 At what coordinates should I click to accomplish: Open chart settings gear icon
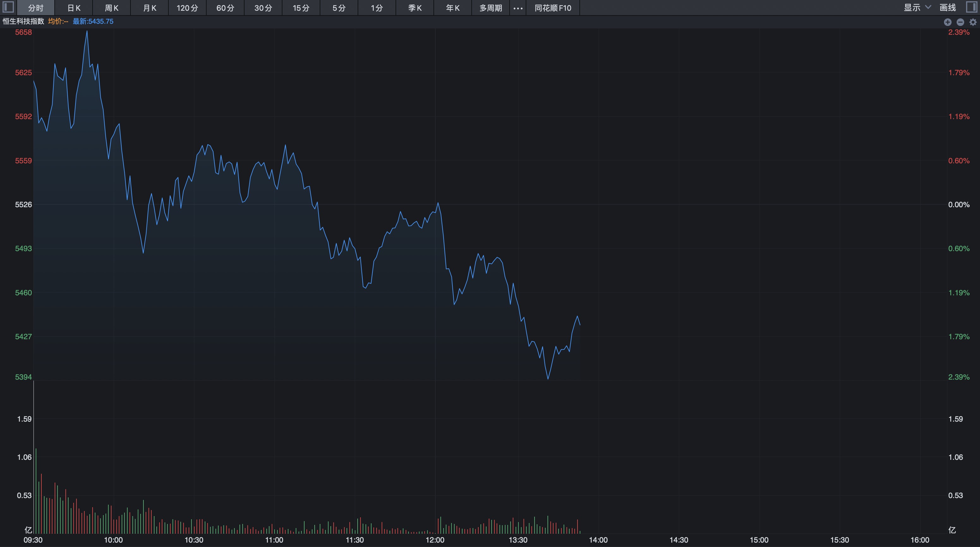click(x=973, y=22)
